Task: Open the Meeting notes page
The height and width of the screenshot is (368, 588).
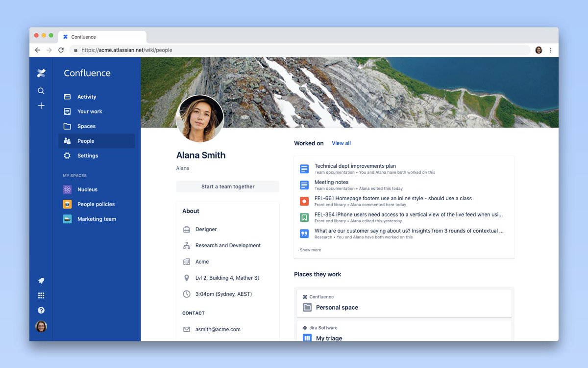Action: click(331, 182)
